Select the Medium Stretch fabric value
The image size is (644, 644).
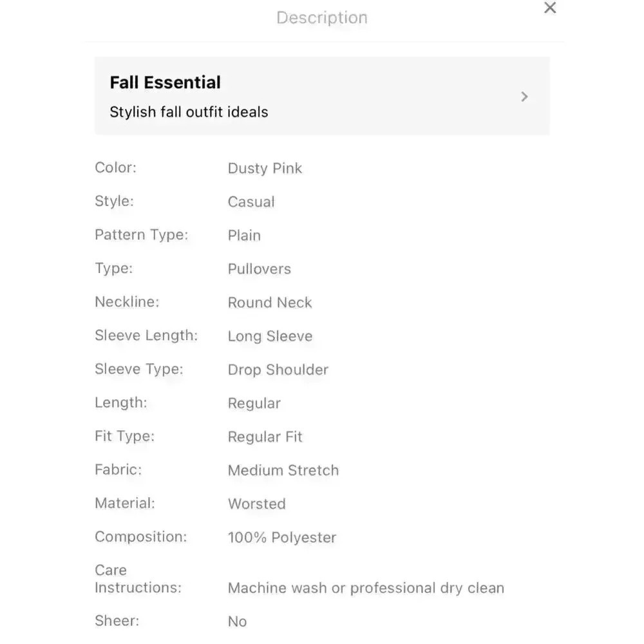click(283, 470)
